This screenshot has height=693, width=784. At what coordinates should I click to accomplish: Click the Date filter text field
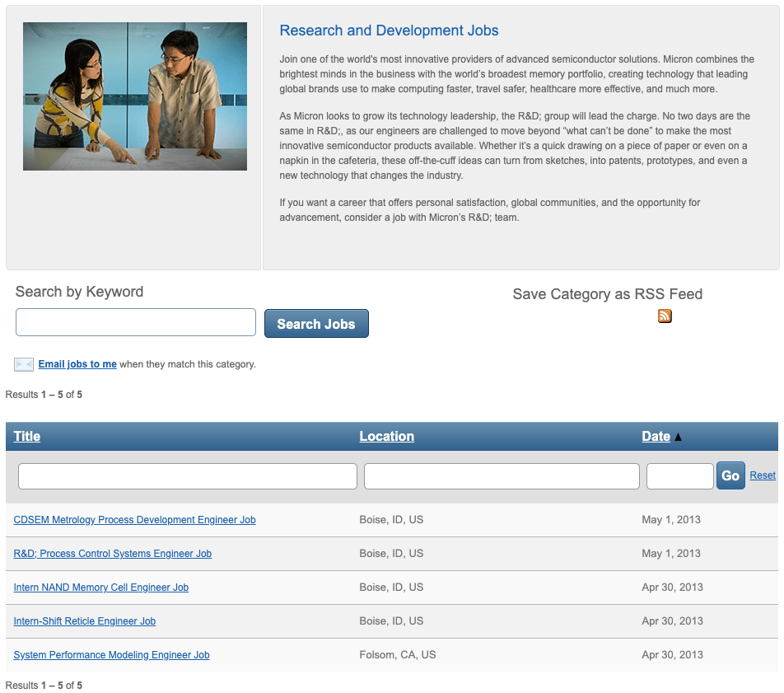pos(679,475)
